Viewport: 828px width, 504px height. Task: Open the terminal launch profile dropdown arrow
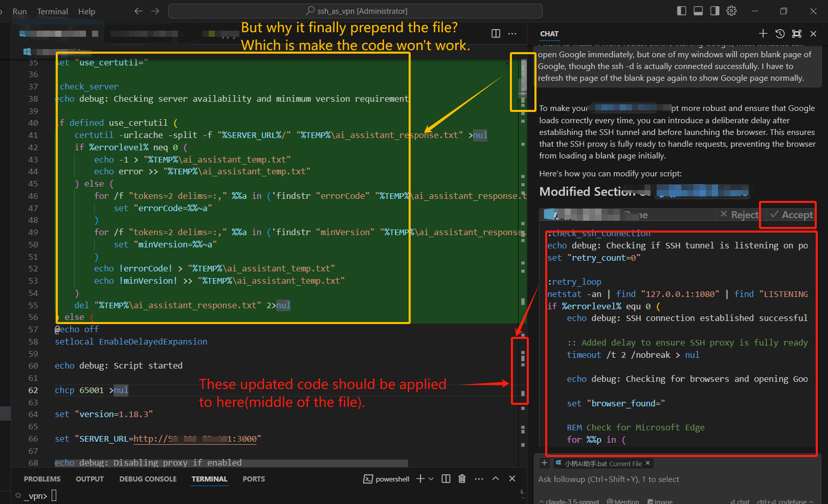pyautogui.click(x=431, y=478)
